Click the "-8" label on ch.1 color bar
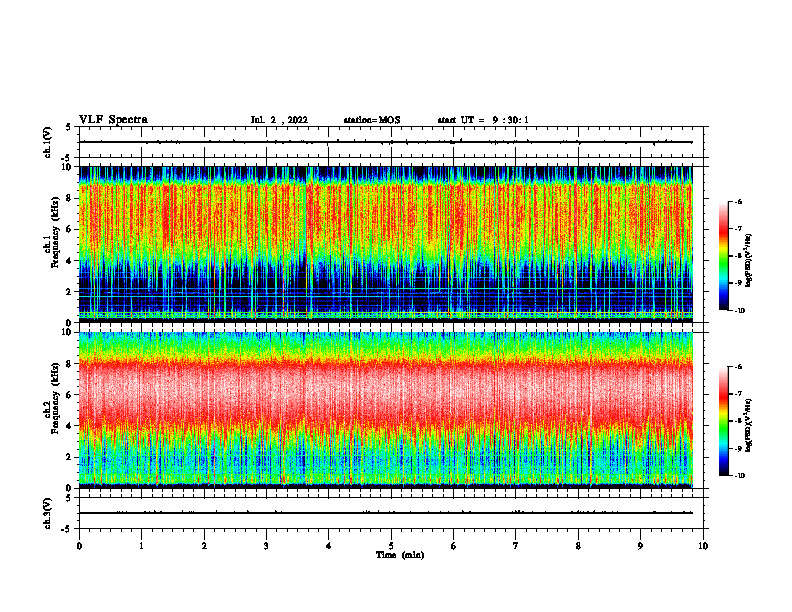The image size is (792, 612). click(739, 256)
